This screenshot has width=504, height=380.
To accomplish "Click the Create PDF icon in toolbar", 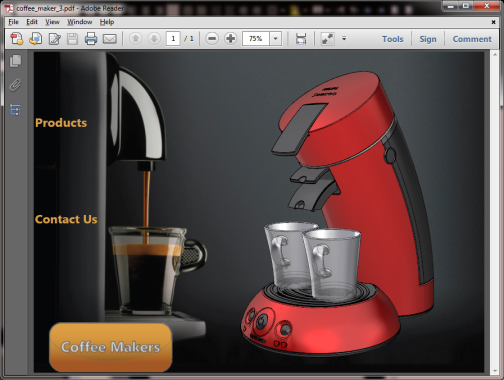I will [x=17, y=39].
